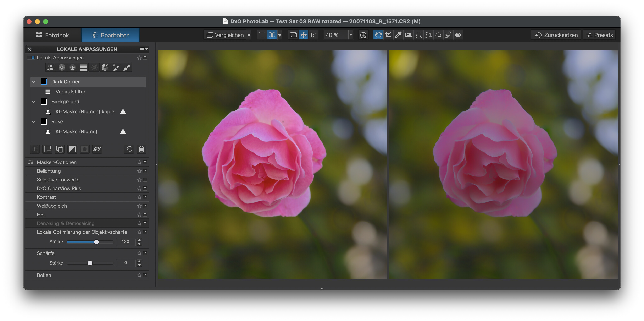Pick the Brush mask tool
The image size is (644, 321).
point(127,67)
